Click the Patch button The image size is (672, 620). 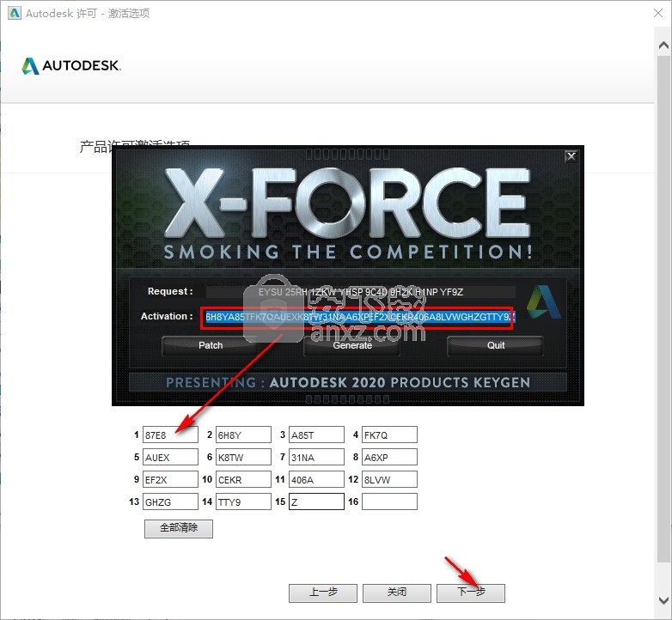211,345
